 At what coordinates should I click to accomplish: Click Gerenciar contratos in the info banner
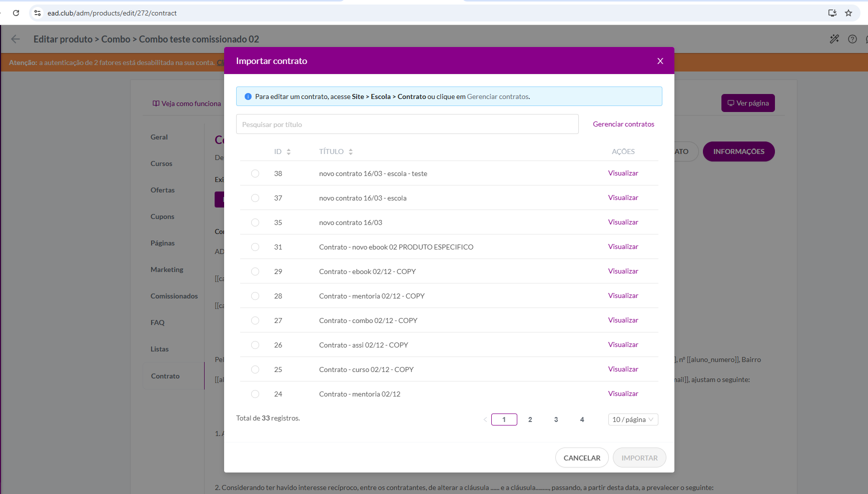(x=498, y=96)
